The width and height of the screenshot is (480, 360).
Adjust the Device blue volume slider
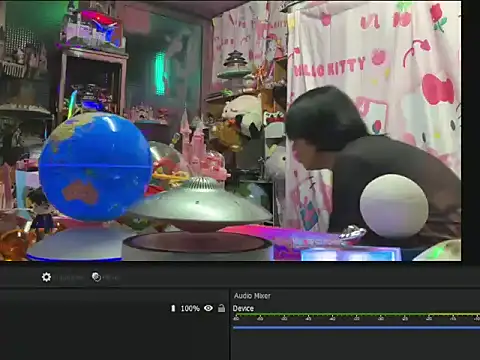point(356,328)
